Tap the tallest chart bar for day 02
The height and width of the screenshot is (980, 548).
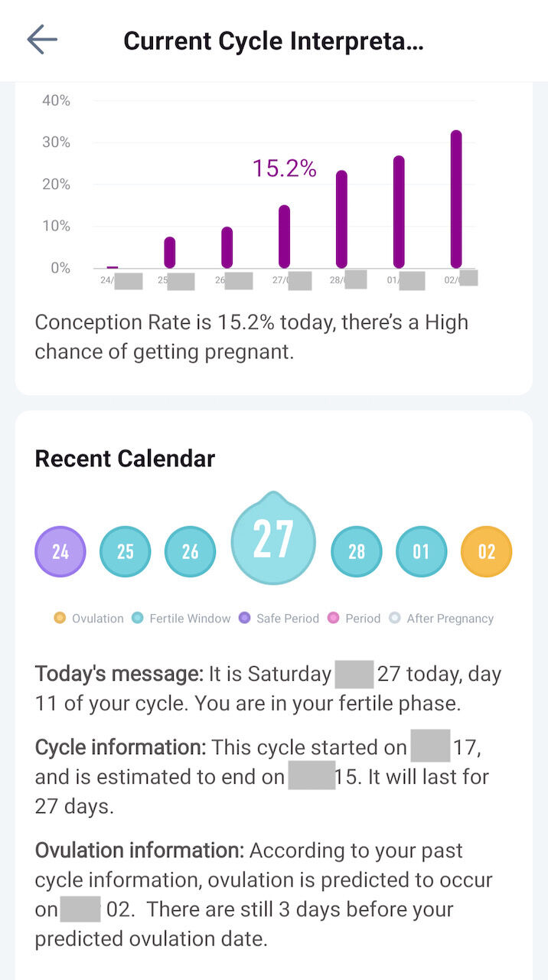tap(456, 199)
